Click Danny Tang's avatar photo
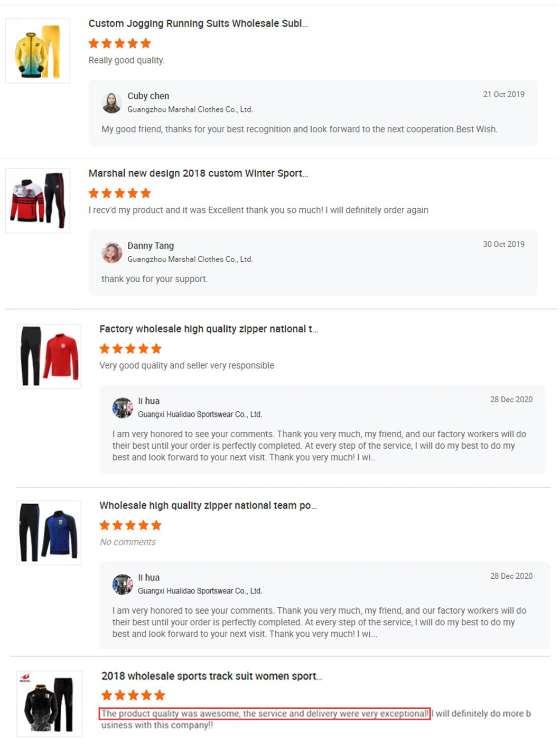Image resolution: width=560 pixels, height=750 pixels. tap(111, 253)
